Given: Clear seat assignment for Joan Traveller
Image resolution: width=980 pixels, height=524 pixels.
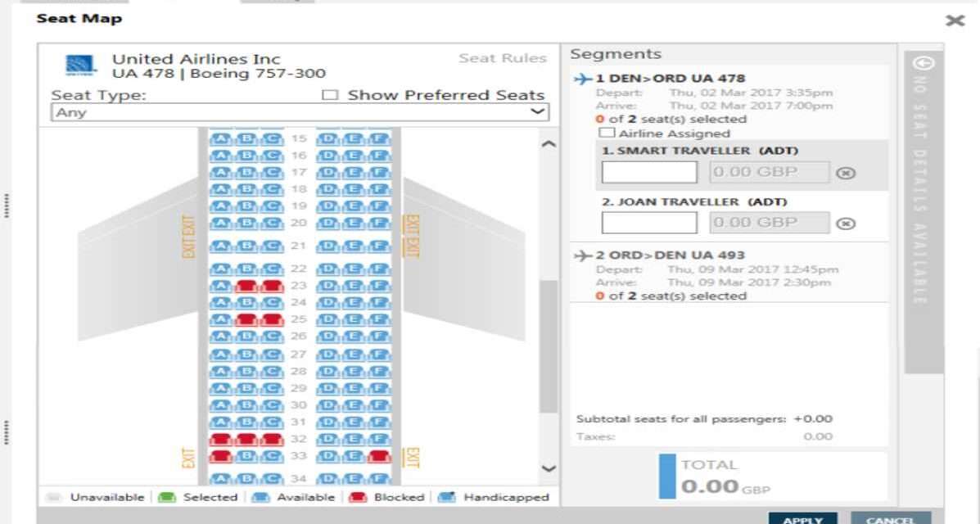Looking at the screenshot, I should (x=848, y=224).
